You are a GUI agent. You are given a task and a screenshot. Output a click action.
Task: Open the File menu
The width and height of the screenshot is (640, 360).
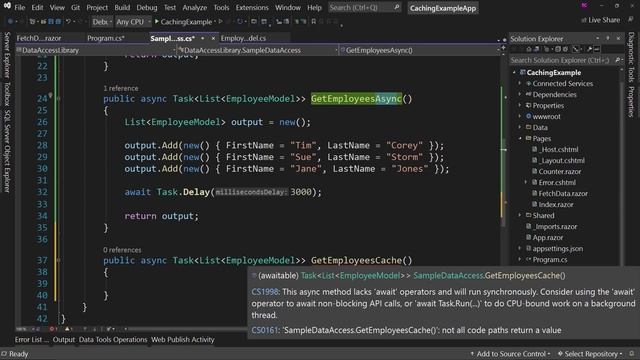pos(20,7)
